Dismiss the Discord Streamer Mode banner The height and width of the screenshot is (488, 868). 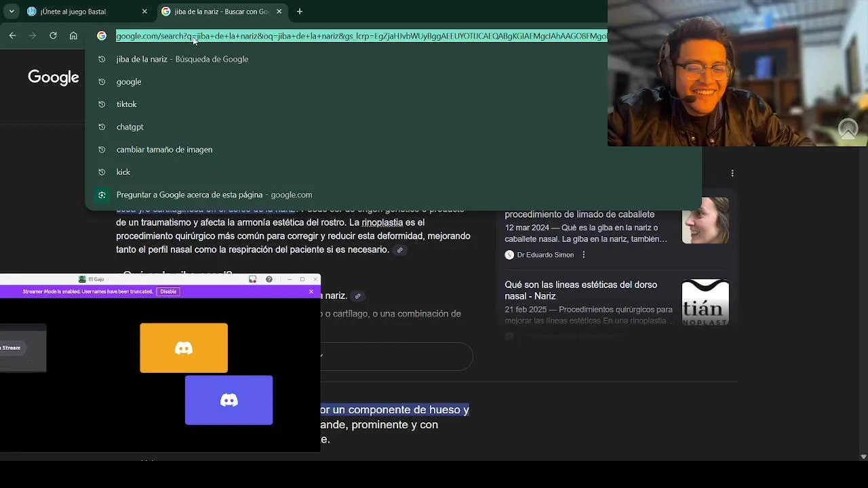[311, 291]
